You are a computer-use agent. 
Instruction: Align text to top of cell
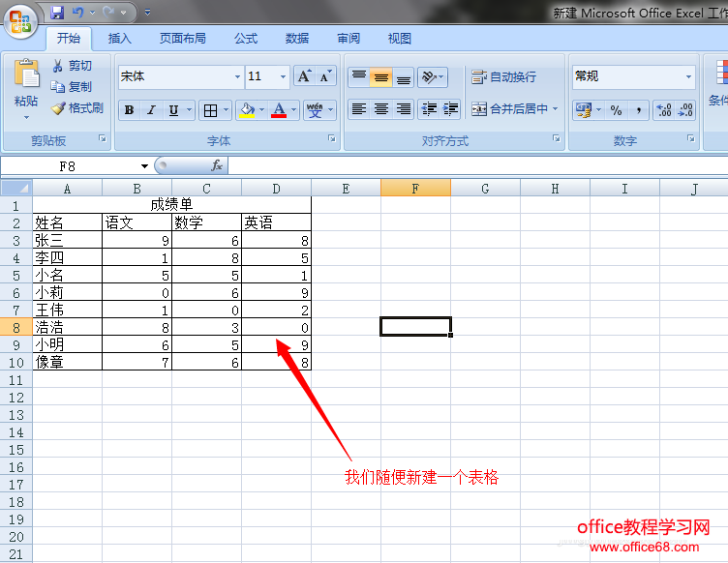pyautogui.click(x=359, y=77)
